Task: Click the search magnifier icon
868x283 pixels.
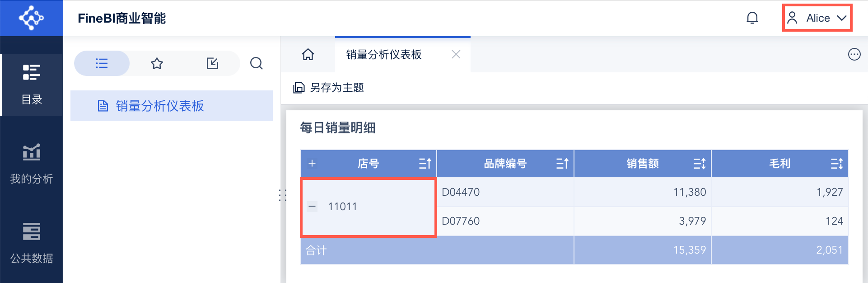Action: [x=257, y=63]
